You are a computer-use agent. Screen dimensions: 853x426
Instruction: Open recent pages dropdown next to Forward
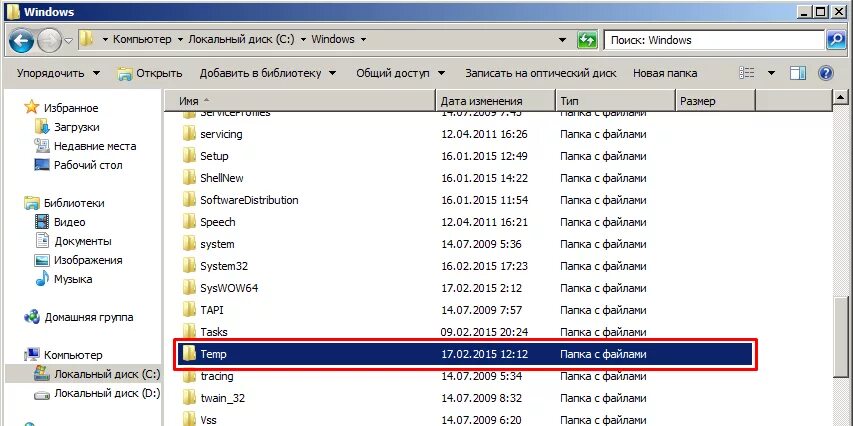pyautogui.click(x=69, y=40)
